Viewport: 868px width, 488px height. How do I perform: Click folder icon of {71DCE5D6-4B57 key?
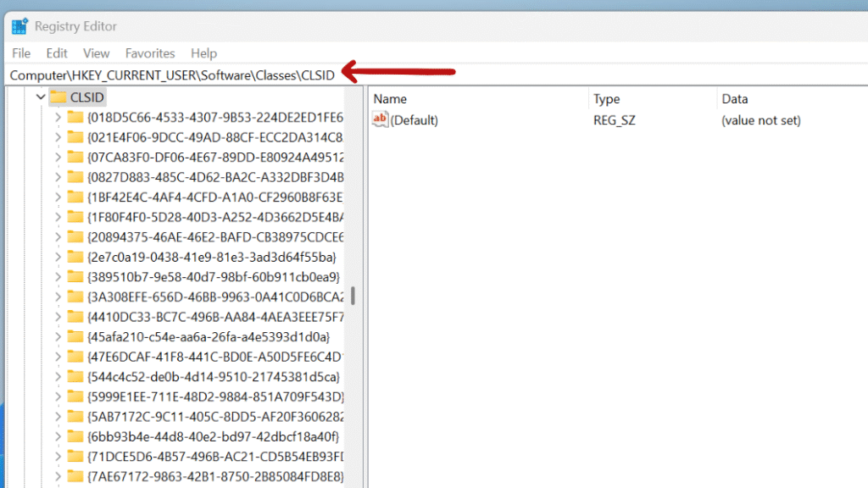coord(75,455)
